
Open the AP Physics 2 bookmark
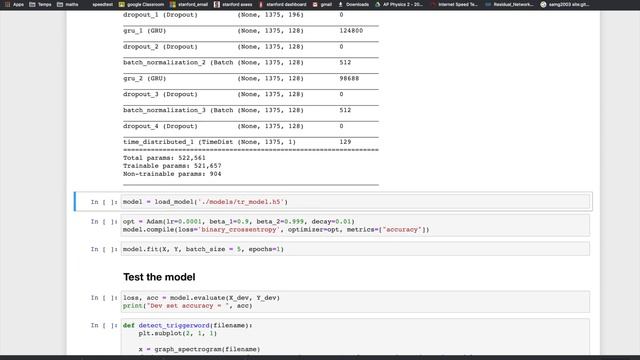click(x=399, y=4)
